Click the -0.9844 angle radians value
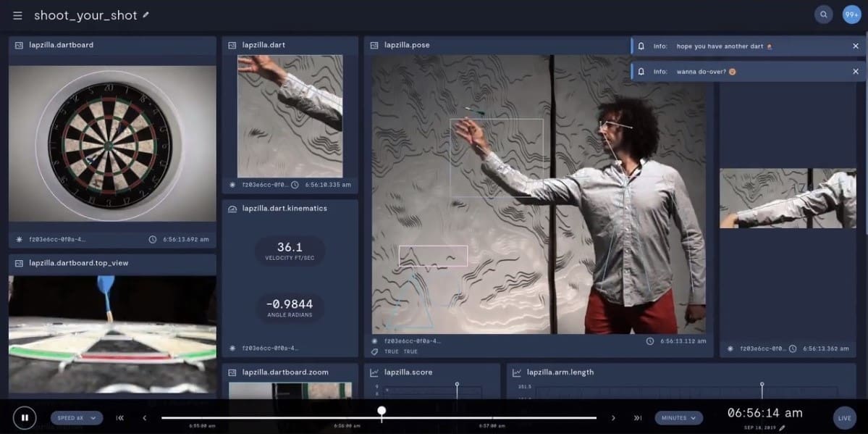868x434 pixels. click(x=290, y=304)
